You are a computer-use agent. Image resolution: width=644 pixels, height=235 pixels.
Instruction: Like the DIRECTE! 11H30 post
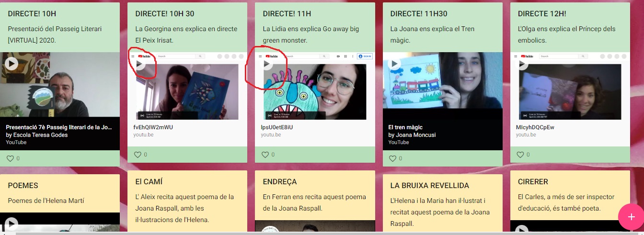tap(393, 158)
